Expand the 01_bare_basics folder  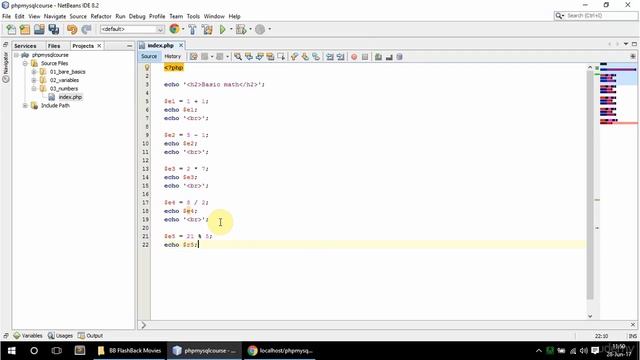pos(34,72)
